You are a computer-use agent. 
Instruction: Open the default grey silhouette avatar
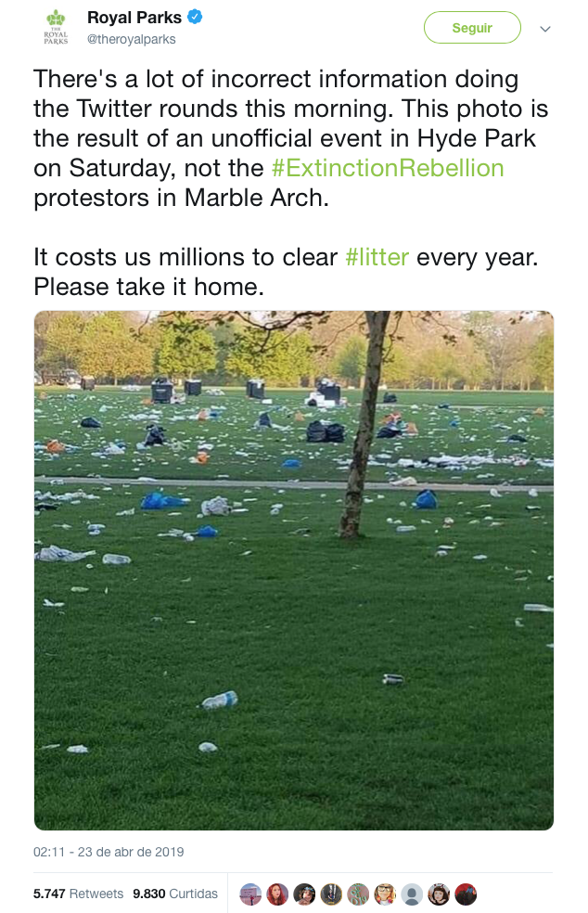(x=412, y=894)
